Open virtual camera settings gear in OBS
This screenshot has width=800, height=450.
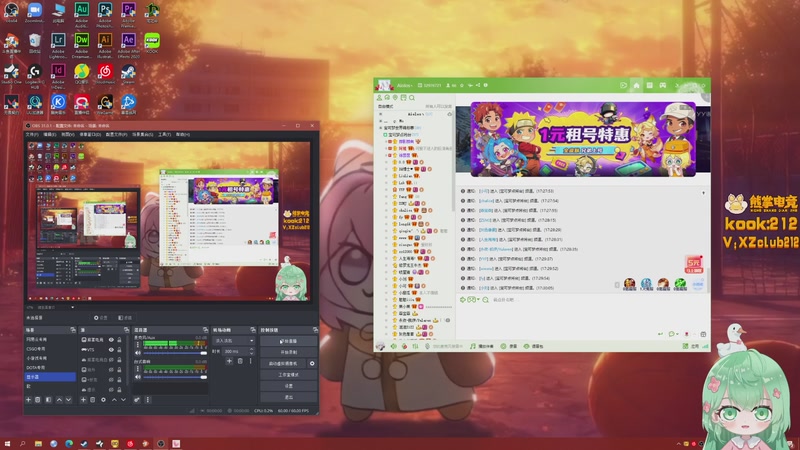pyautogui.click(x=312, y=363)
